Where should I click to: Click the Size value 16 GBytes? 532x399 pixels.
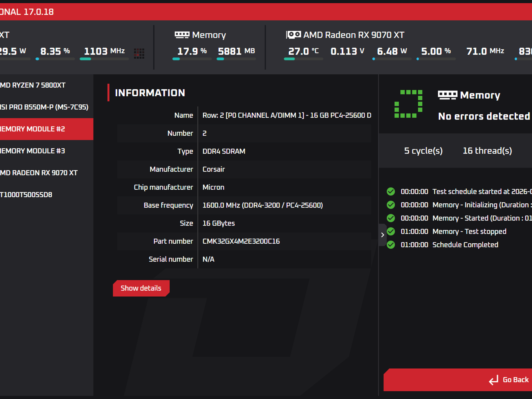[218, 223]
